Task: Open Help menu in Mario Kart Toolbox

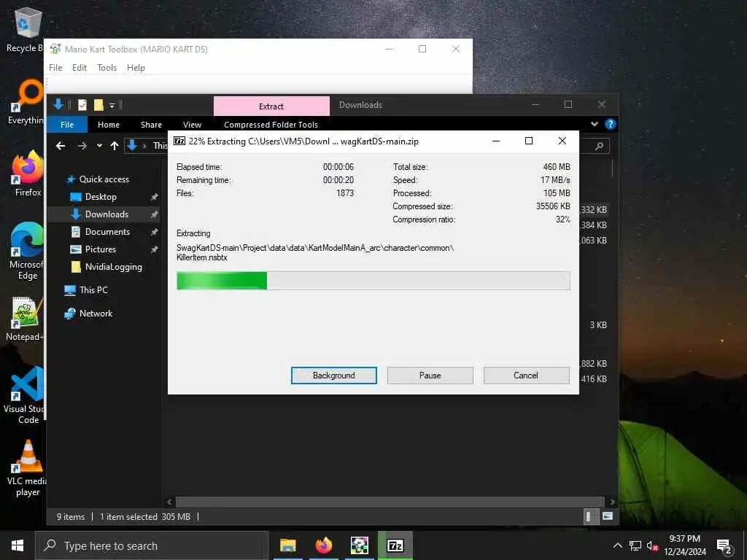Action: point(136,68)
